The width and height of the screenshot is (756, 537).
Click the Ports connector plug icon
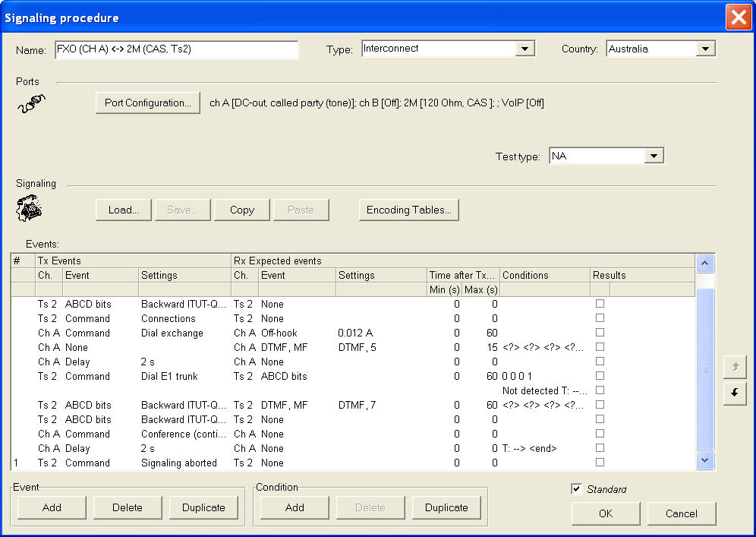click(31, 103)
